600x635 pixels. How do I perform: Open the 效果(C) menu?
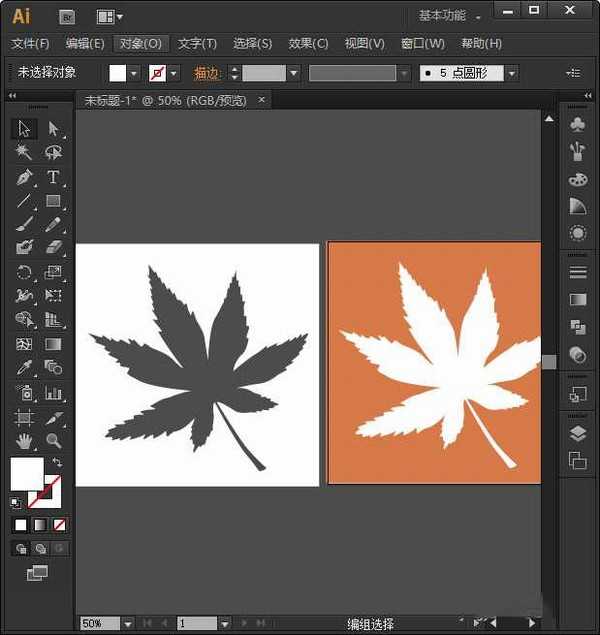pyautogui.click(x=308, y=44)
